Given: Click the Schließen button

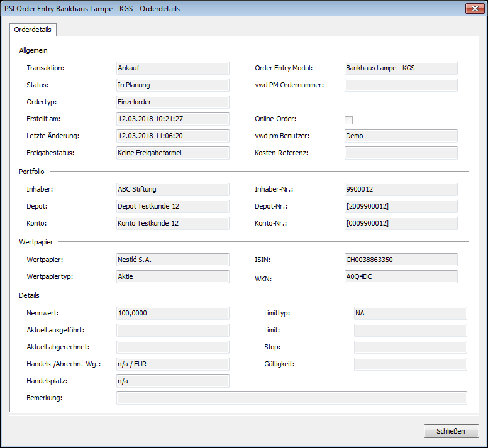Looking at the screenshot, I should coord(451,431).
